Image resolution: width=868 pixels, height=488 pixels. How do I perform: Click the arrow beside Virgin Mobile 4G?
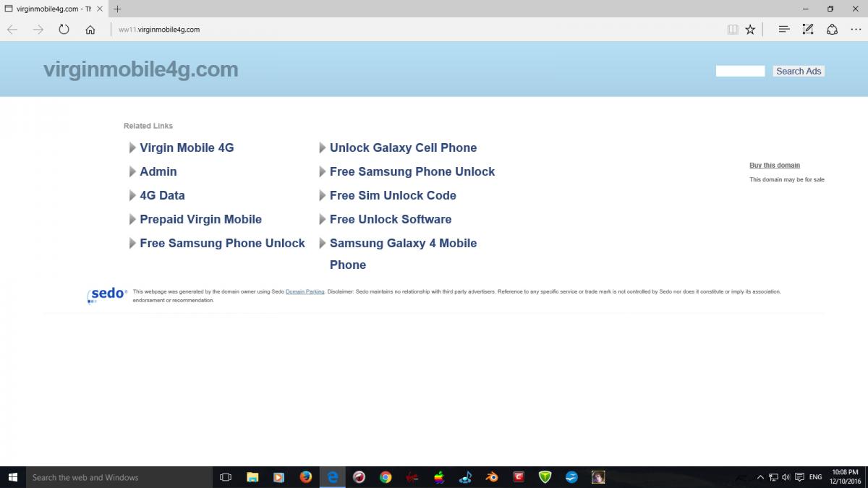tap(132, 147)
